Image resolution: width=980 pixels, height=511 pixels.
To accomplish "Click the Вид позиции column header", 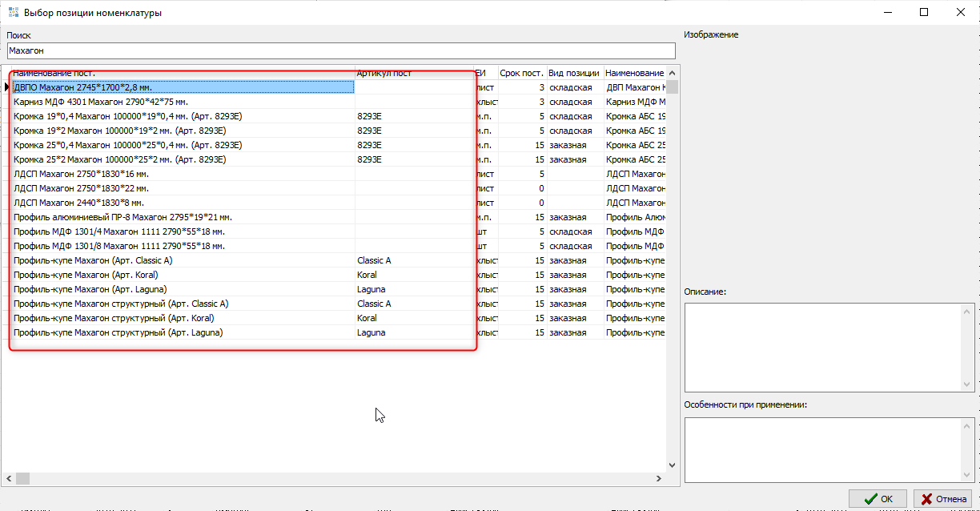I will click(574, 73).
